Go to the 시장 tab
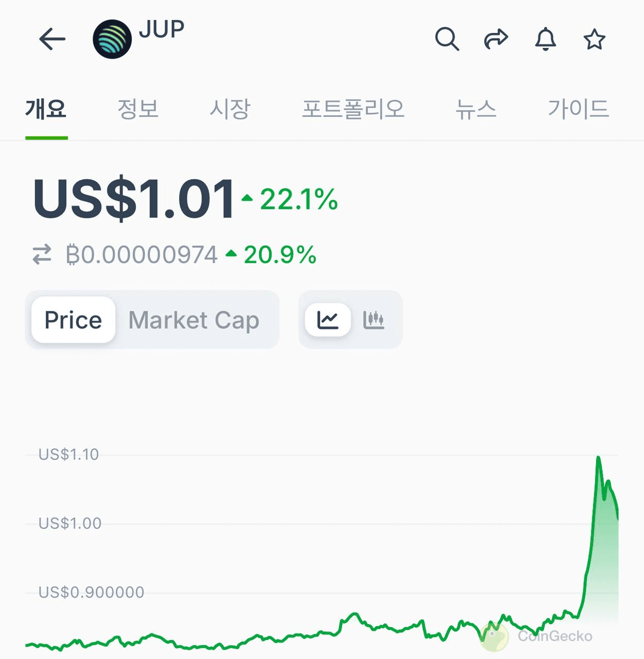Viewport: 644px width, 659px height. (x=230, y=109)
